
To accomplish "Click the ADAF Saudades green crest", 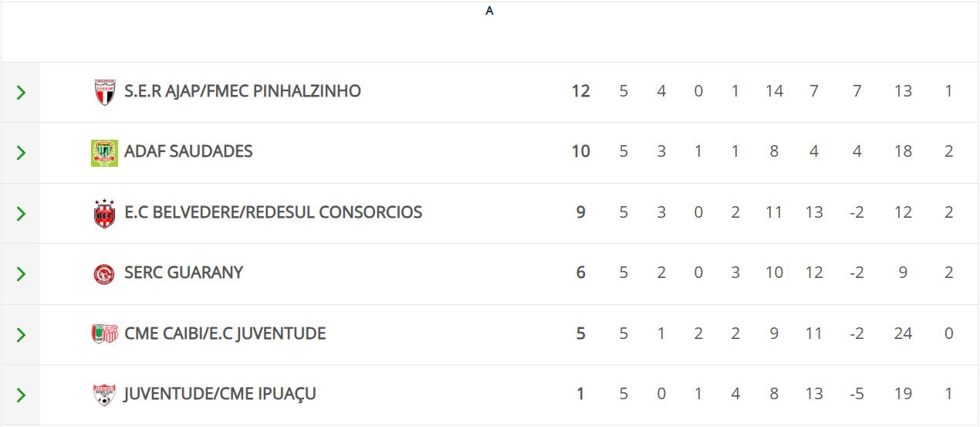I will tap(104, 152).
